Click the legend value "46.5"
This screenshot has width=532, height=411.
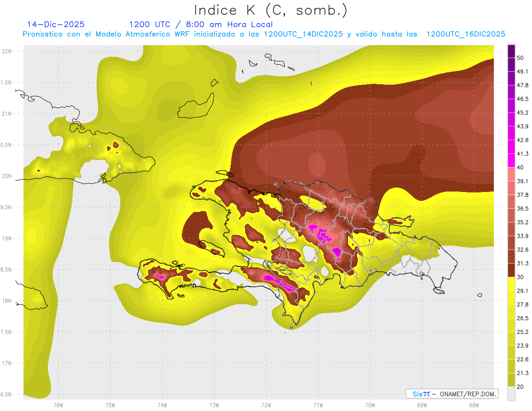(x=523, y=99)
